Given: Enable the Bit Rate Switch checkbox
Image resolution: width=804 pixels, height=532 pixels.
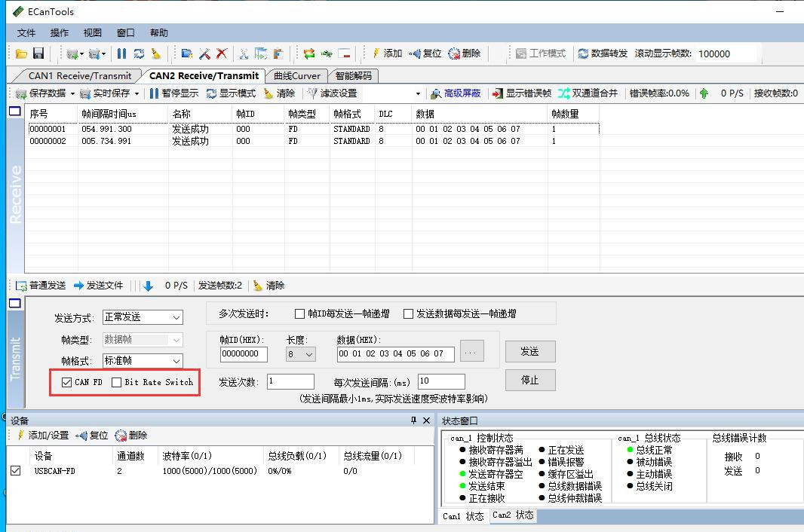Looking at the screenshot, I should 116,382.
